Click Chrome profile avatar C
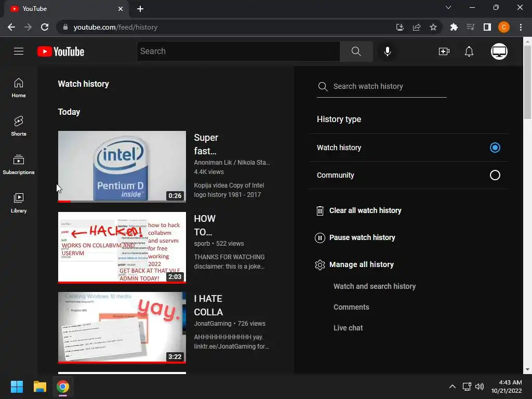 click(504, 27)
